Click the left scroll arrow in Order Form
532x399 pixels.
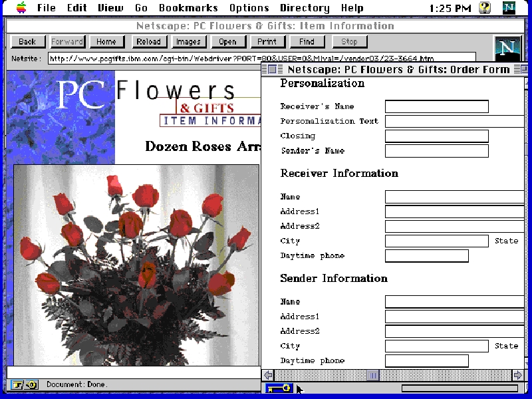268,375
